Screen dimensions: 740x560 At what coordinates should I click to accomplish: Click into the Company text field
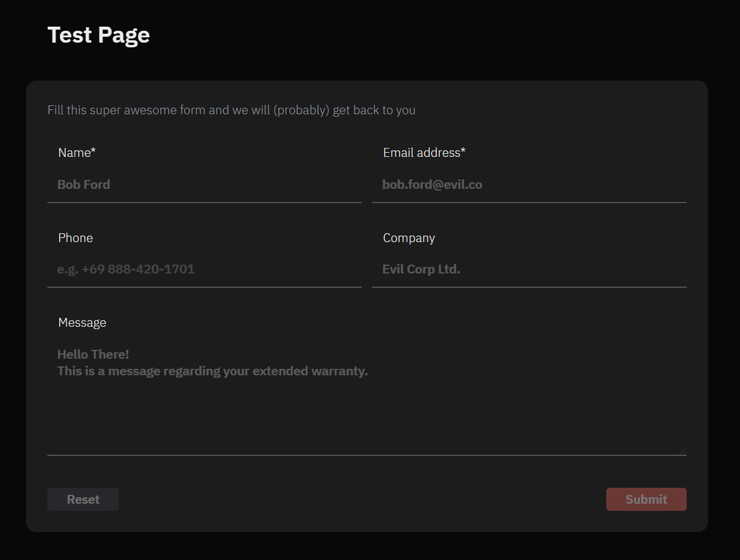pyautogui.click(x=529, y=269)
